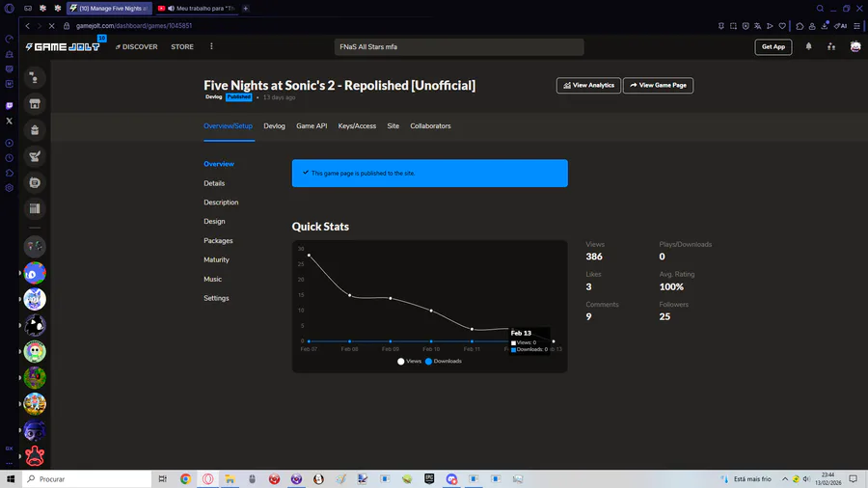Open View Analytics for the game

pos(588,85)
